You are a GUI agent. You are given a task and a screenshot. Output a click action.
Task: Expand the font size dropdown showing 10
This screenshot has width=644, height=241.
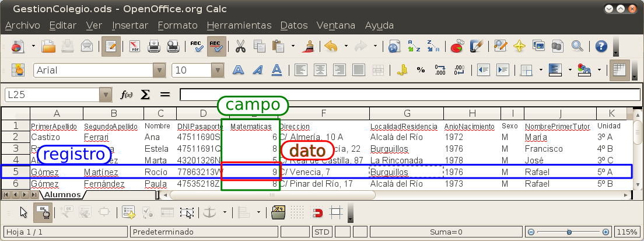[218, 70]
